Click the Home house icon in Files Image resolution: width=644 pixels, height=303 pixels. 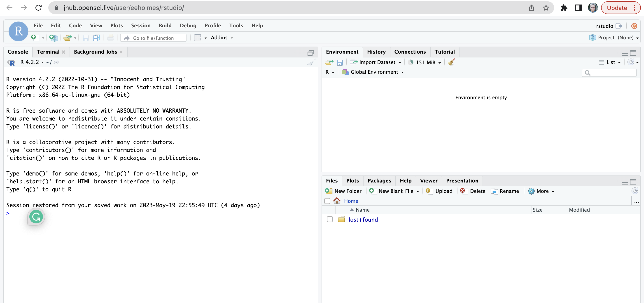pyautogui.click(x=337, y=201)
